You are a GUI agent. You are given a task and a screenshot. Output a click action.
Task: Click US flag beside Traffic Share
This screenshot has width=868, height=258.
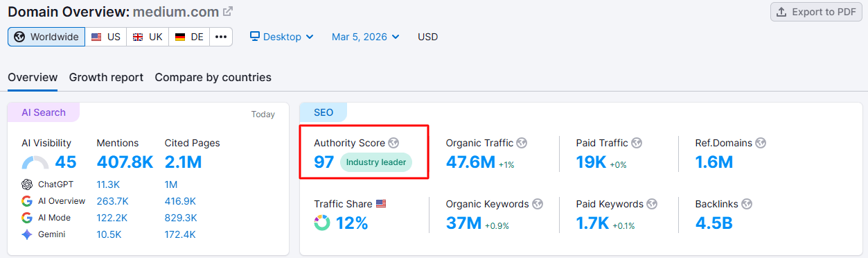(381, 204)
